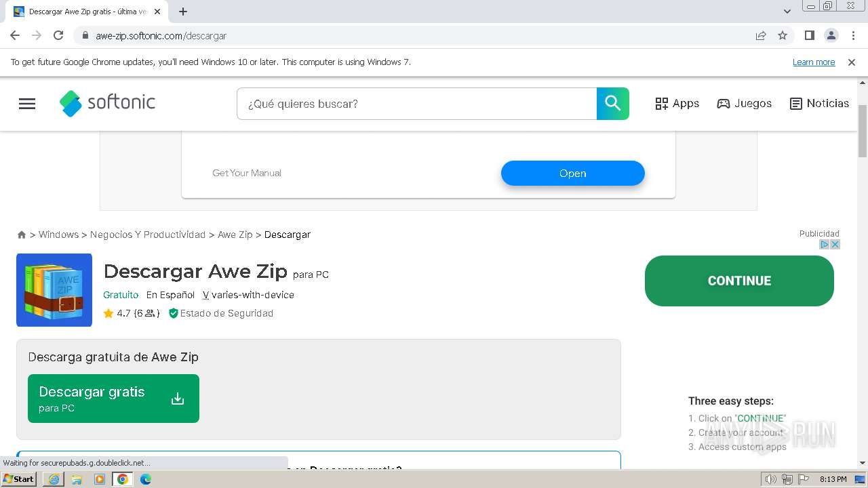Open the Learn more link
Viewport: 868px width, 488px height.
pyautogui.click(x=814, y=62)
